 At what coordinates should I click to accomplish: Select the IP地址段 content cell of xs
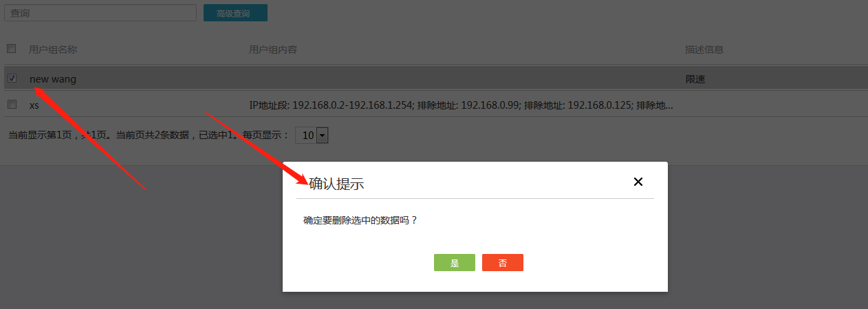tap(461, 105)
